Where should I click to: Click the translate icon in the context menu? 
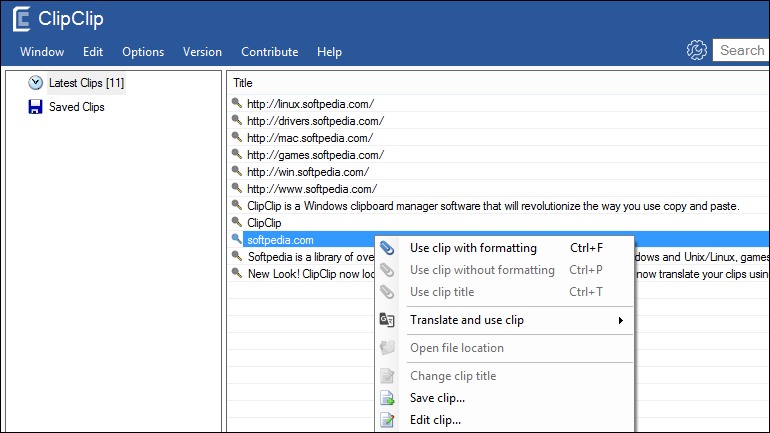click(x=387, y=320)
